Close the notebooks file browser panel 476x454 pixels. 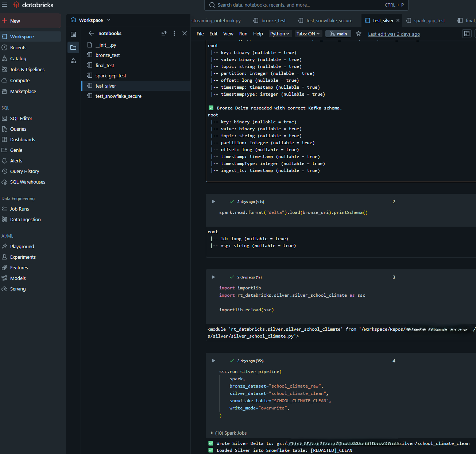(x=185, y=33)
